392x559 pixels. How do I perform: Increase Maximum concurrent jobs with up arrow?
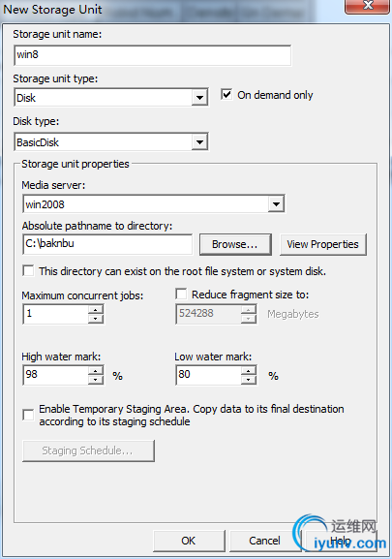click(96, 309)
